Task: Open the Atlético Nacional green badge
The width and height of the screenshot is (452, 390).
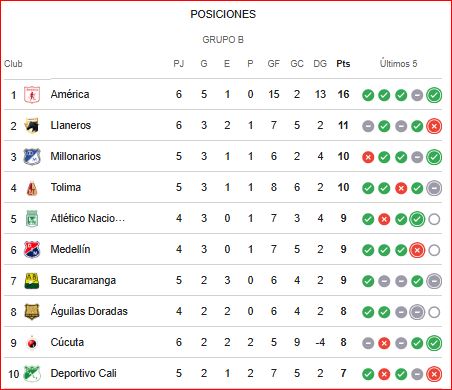Action: (32, 219)
